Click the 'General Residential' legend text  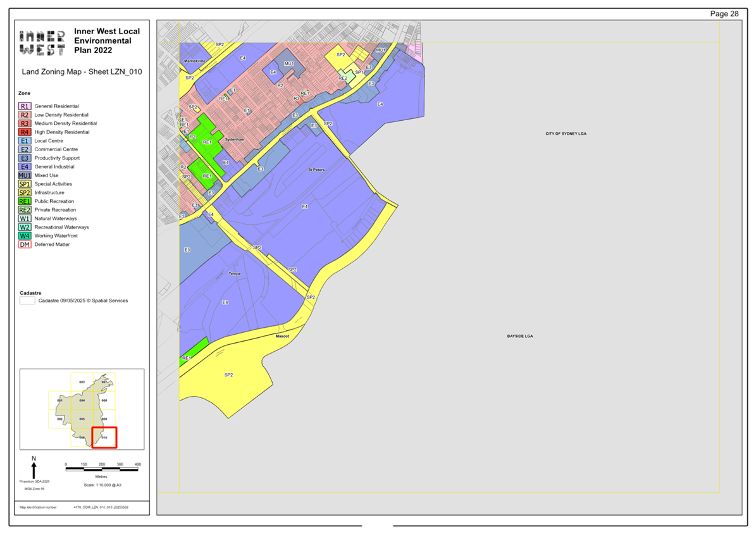56,106
